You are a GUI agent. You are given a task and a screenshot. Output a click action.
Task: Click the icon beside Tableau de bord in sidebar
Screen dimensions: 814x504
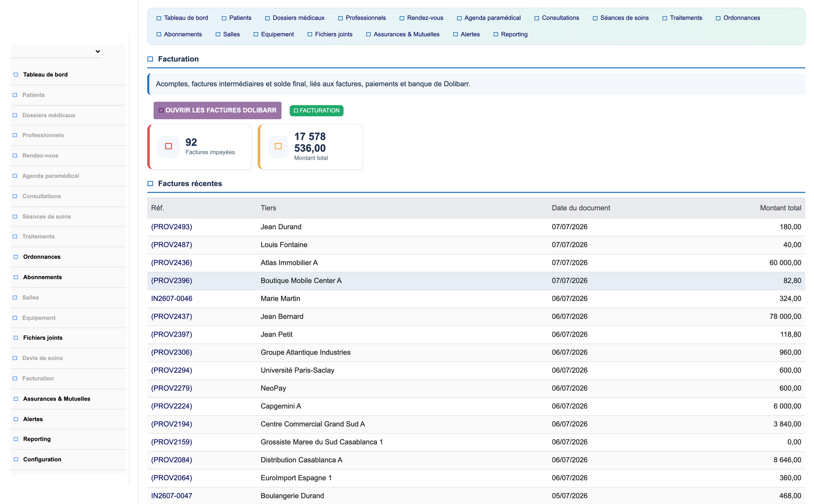click(x=16, y=75)
